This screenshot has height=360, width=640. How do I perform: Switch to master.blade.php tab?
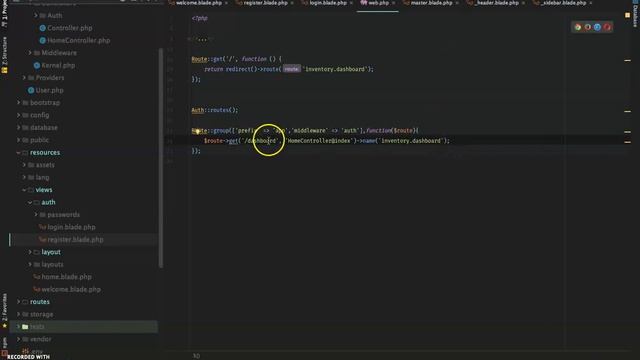pos(431,3)
